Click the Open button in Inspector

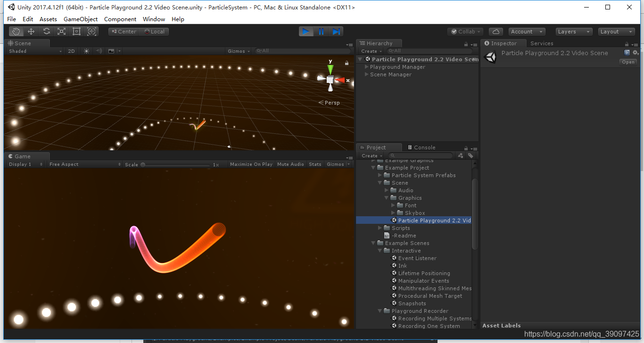tap(628, 62)
